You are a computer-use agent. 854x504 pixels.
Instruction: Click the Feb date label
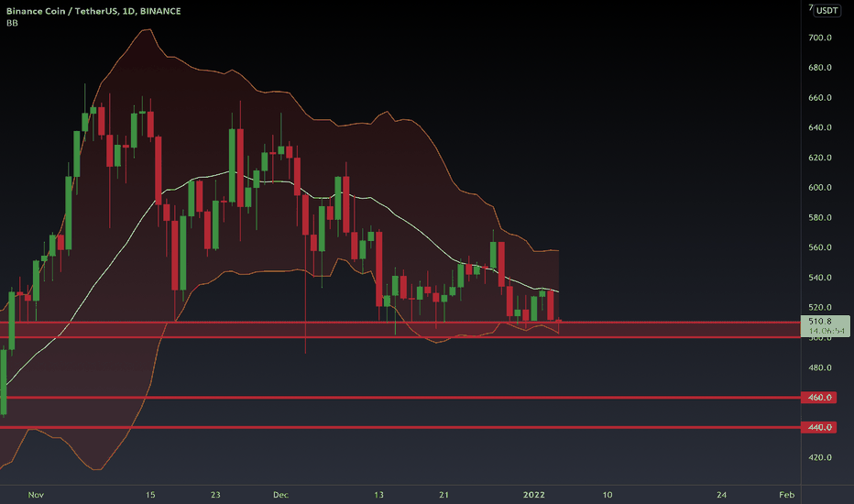[x=786, y=495]
